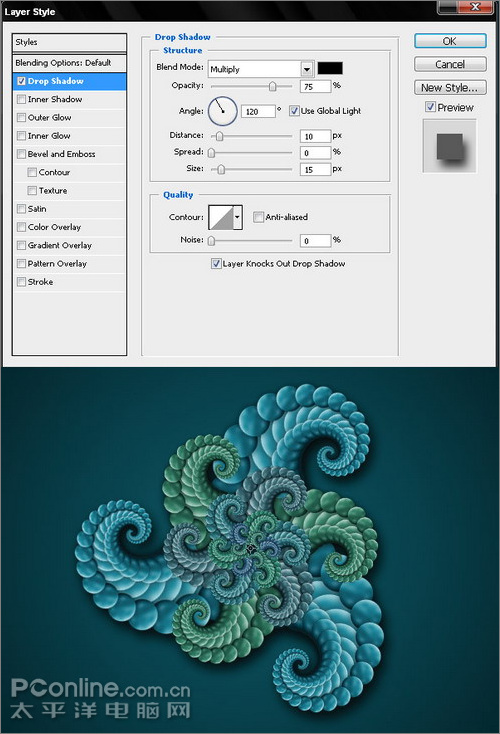Viewport: 500px width, 734px height.
Task: Select the Stroke label in list
Action: [40, 282]
